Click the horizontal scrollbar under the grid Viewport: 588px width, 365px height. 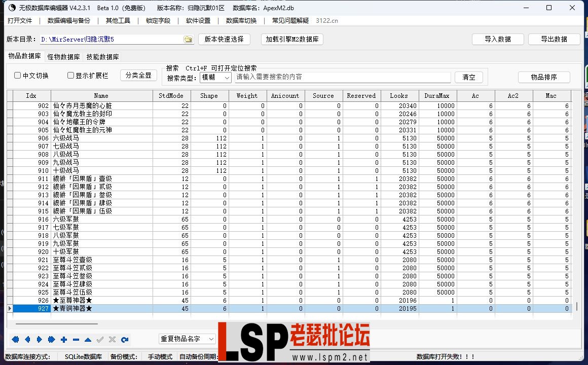click(x=57, y=323)
